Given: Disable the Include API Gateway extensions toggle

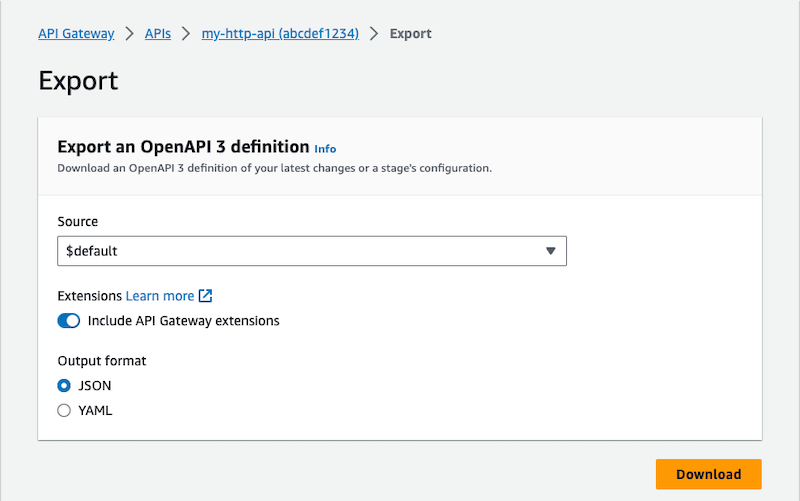Looking at the screenshot, I should click(x=69, y=321).
